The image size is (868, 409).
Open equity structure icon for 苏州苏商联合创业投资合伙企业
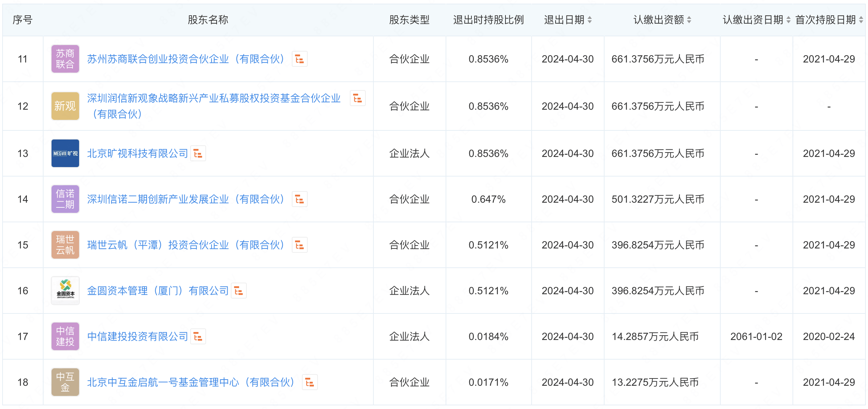[x=299, y=59]
